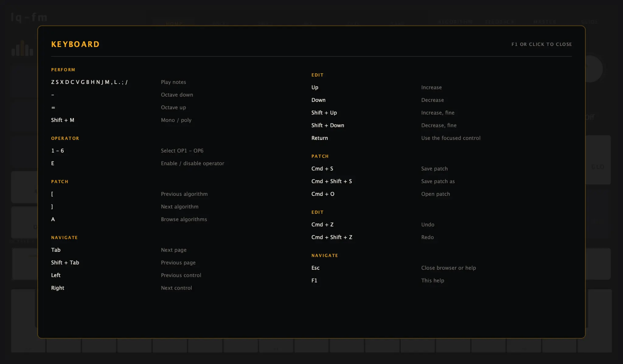Click the 'Previous control' description
Screen dimensions: 623x364
click(x=181, y=275)
